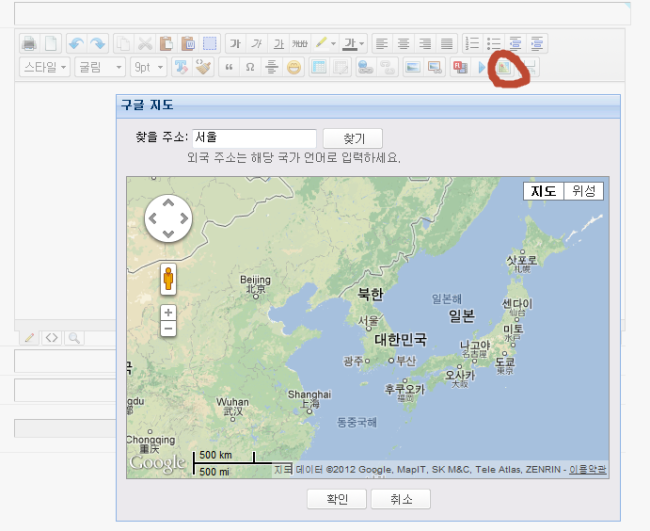Zoom out the map with minus button
650x531 pixels.
coord(168,328)
